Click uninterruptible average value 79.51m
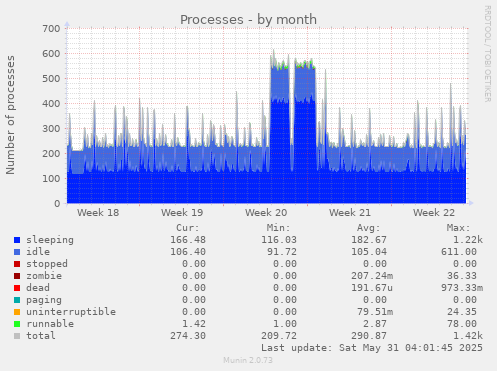497x371 pixels. 375,312
